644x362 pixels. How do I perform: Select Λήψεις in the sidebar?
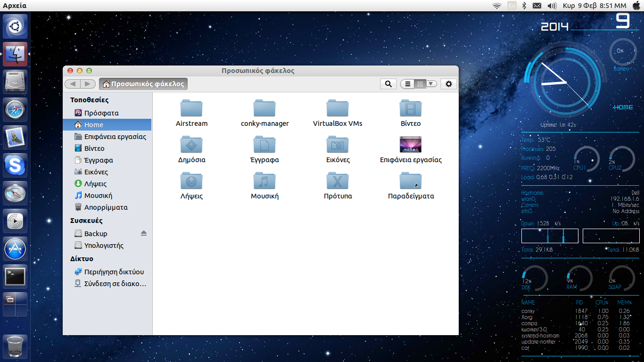point(95,184)
